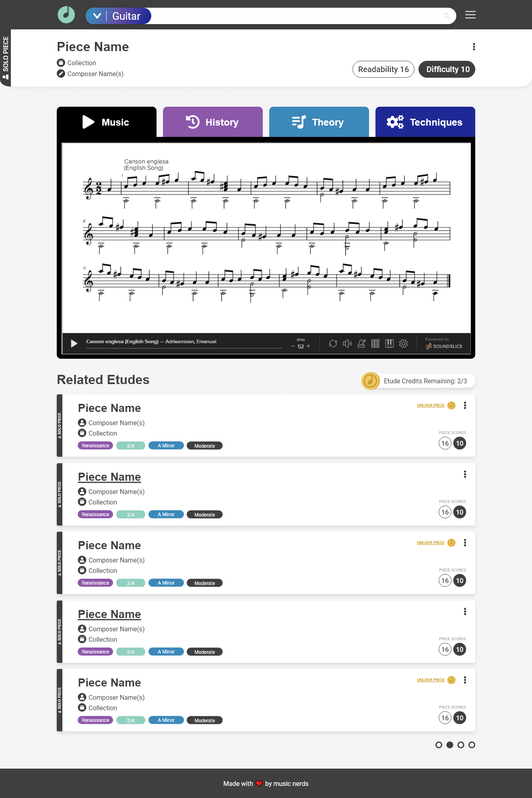This screenshot has width=532, height=798.
Task: Open main piece options kebab menu
Action: click(x=474, y=47)
